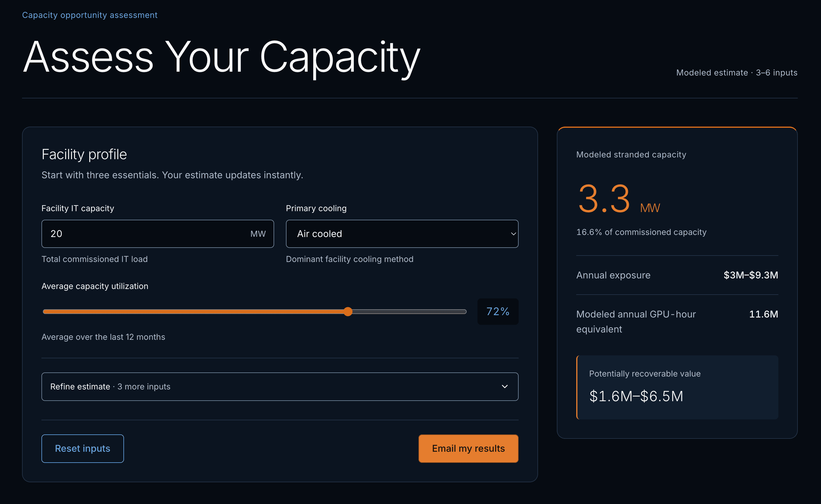Click the Dominant facility cooling method hint

tap(350, 259)
